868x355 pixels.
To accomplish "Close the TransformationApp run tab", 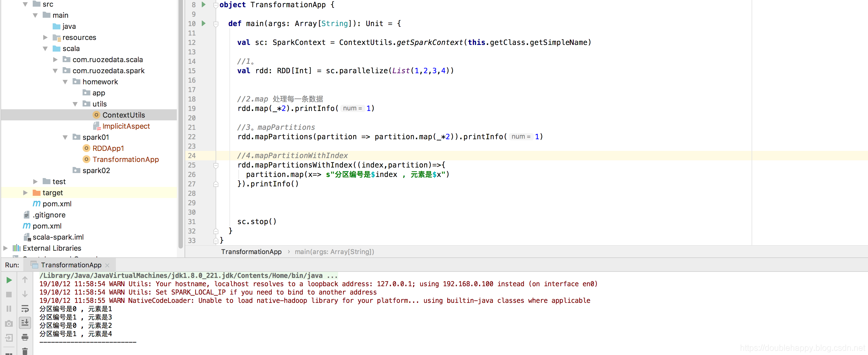I will [108, 265].
